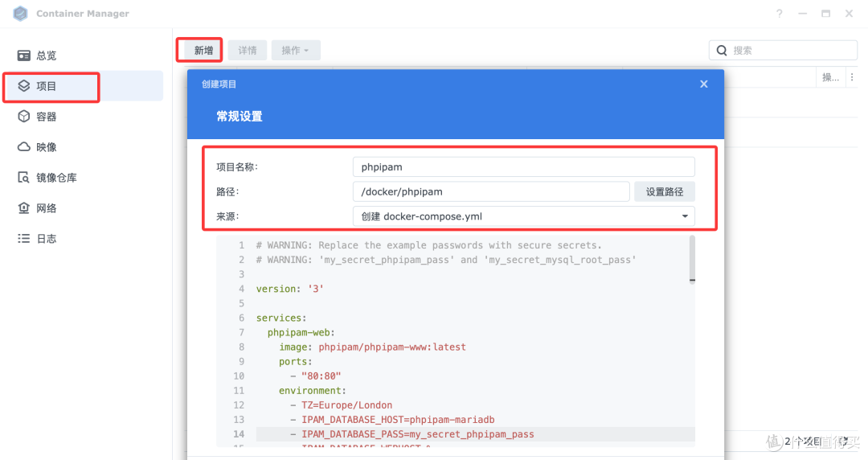The height and width of the screenshot is (460, 868).
Task: Close the 创建项目 dialog with X
Action: [703, 84]
